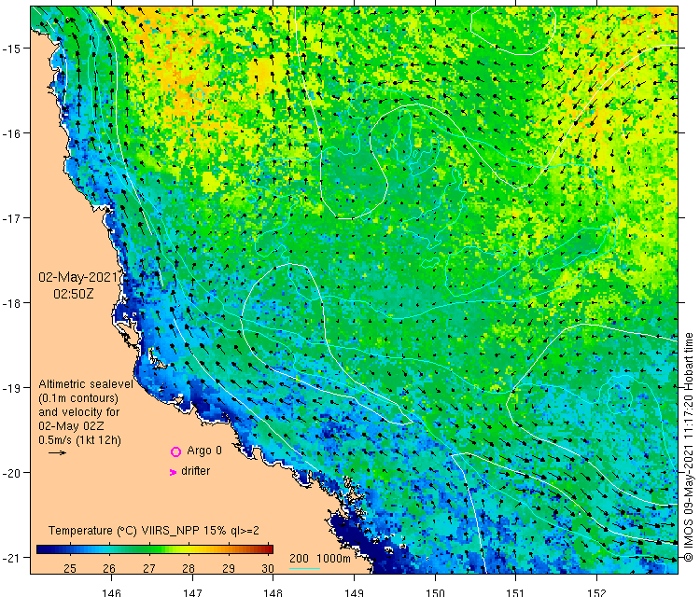Click the 'drifter' legend label
Image resolution: width=700 pixels, height=597 pixels.
point(196,471)
